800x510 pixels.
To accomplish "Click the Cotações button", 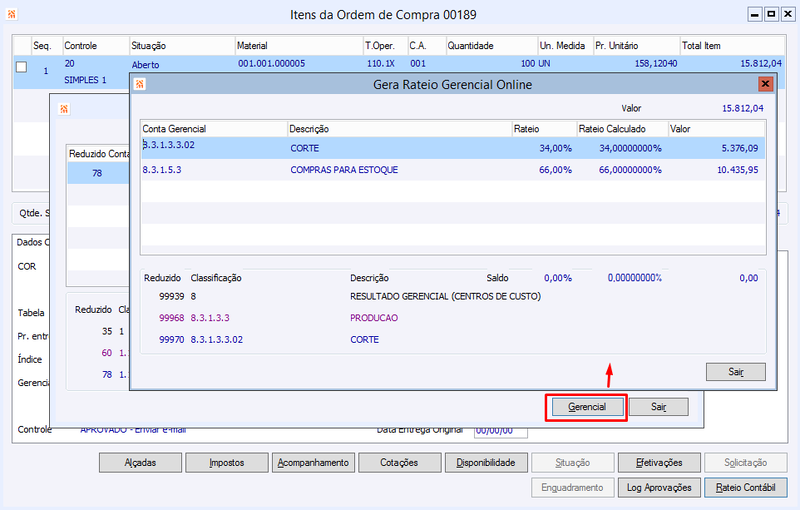I will coord(399,463).
